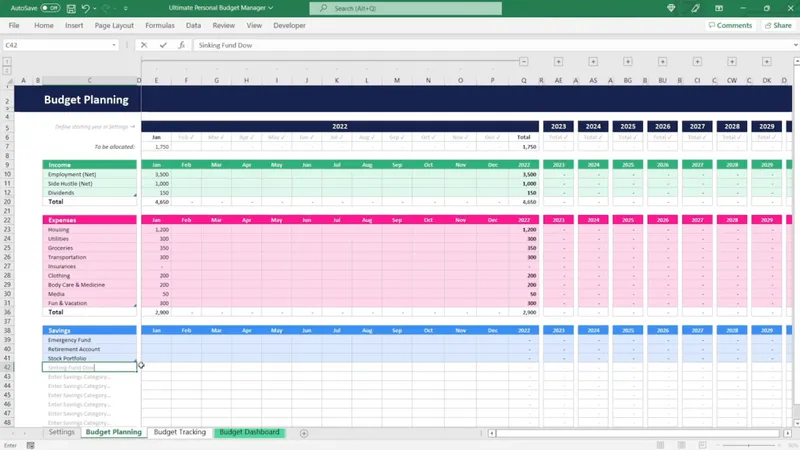Click outline level 1 button
Image resolution: width=800 pixels, height=450 pixels.
(x=7, y=62)
